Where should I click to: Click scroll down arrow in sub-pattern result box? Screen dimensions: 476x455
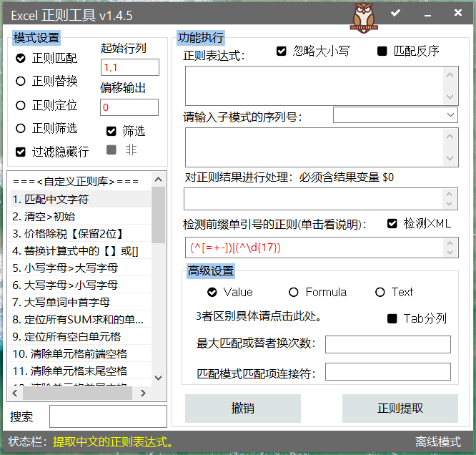[x=450, y=158]
